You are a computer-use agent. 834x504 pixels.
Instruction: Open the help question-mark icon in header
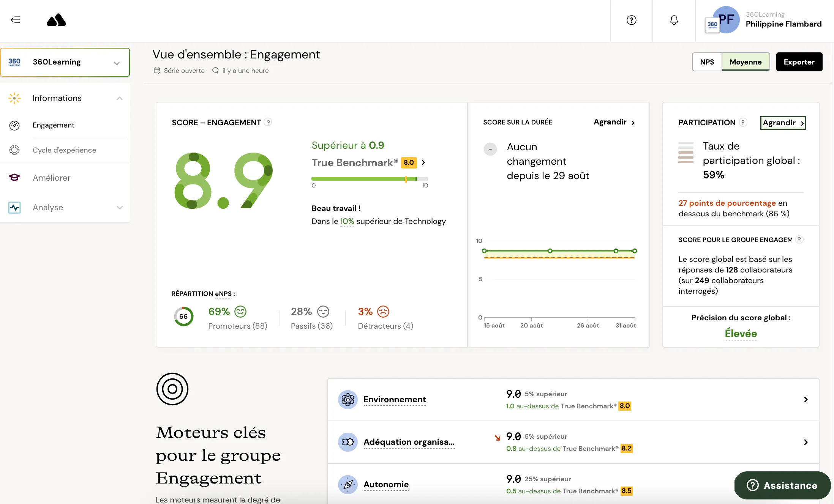[x=631, y=20]
